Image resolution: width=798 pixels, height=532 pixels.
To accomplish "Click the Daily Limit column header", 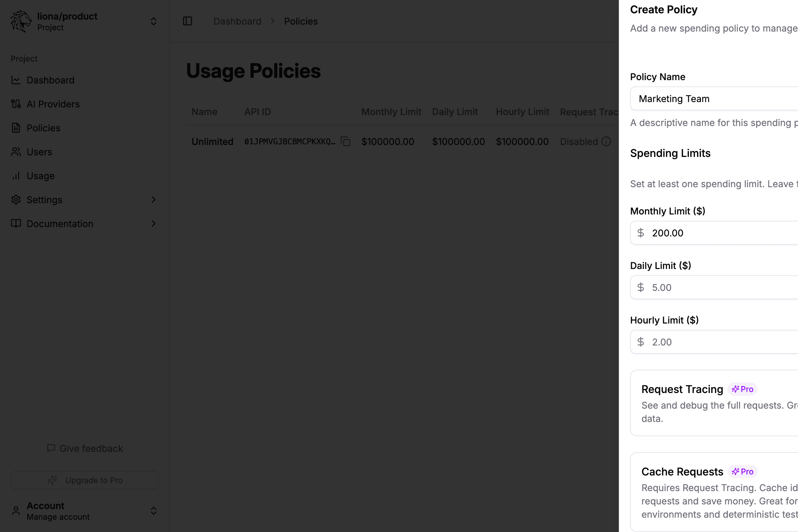I will (455, 112).
